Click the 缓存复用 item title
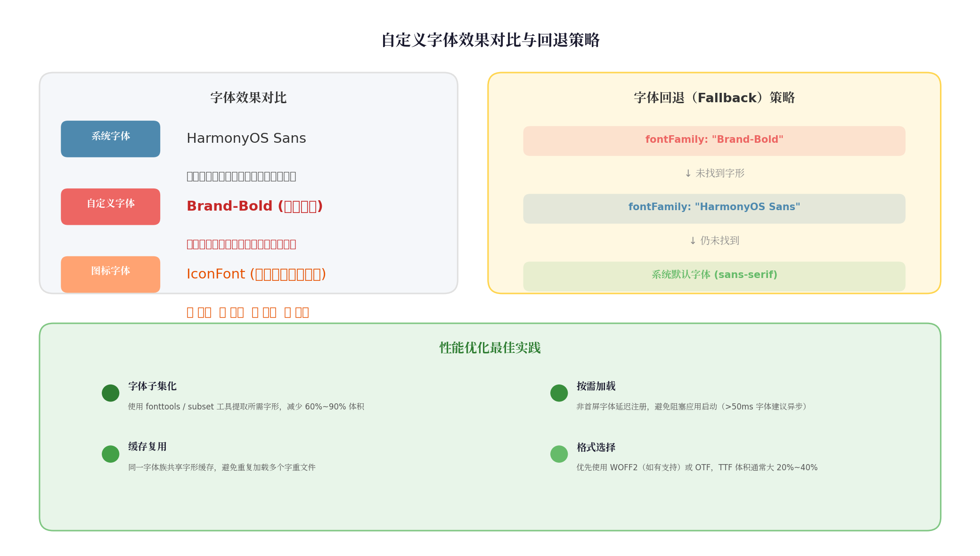The height and width of the screenshot is (556, 980). [147, 446]
